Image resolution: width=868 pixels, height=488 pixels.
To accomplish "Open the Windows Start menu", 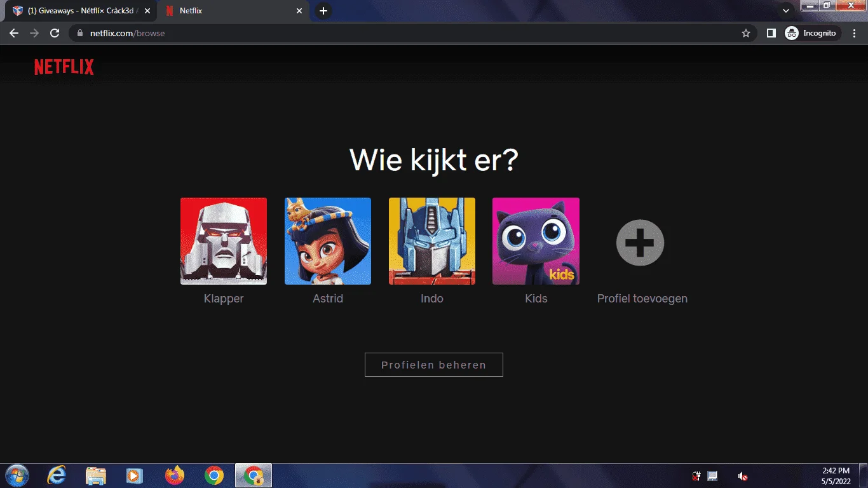I will (16, 475).
